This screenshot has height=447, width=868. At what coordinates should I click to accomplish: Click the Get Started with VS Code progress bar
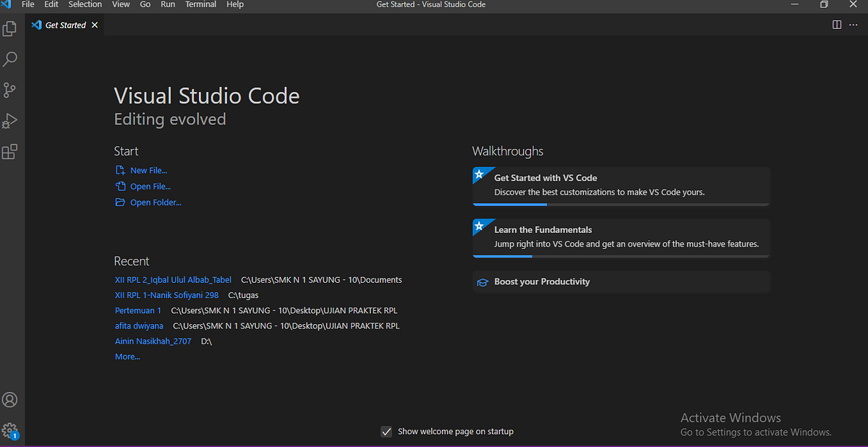click(621, 205)
